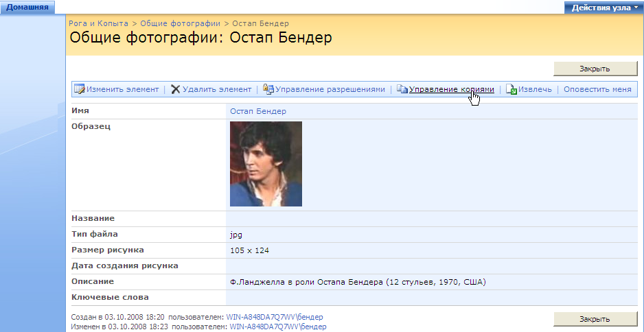Click the Check out (Извлечь) icon
Image resolution: width=644 pixels, height=332 pixels.
(511, 89)
